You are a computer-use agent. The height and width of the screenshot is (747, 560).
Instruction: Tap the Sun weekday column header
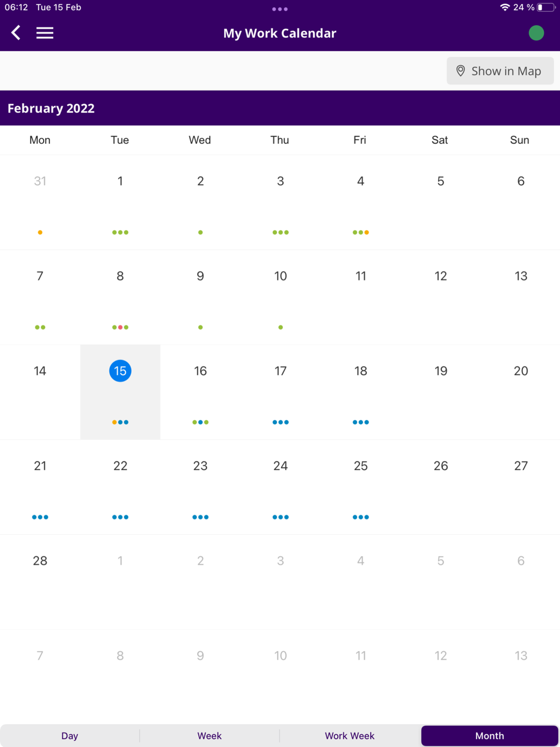click(520, 140)
